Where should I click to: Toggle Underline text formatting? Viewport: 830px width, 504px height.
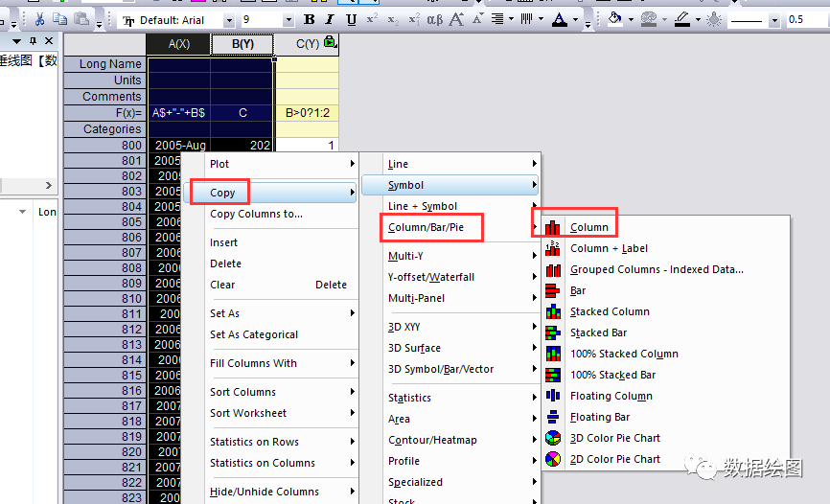[352, 19]
